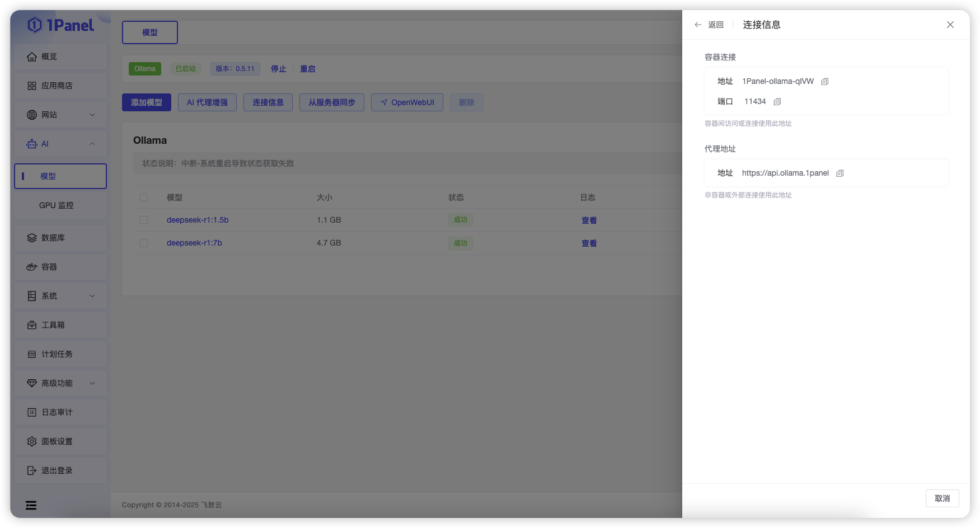Open the Toolbox icon

[32, 325]
